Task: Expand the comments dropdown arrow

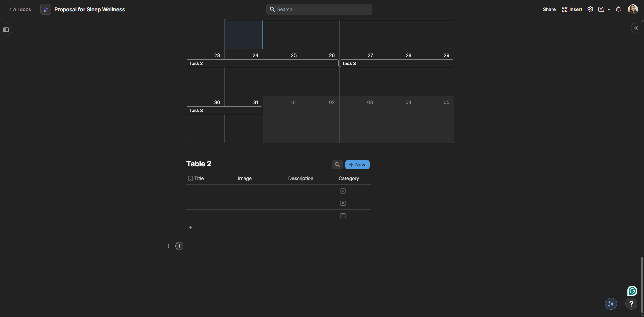Action: click(609, 9)
